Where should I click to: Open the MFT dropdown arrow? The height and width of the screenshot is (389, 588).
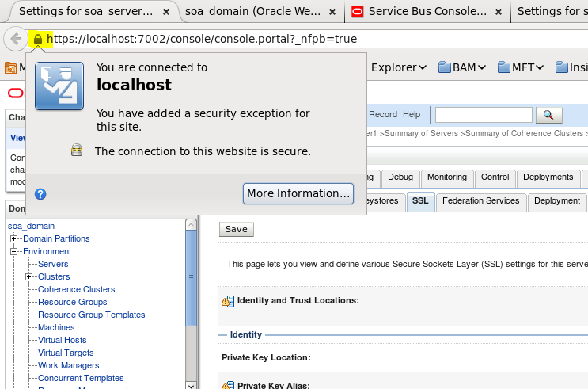[540, 67]
